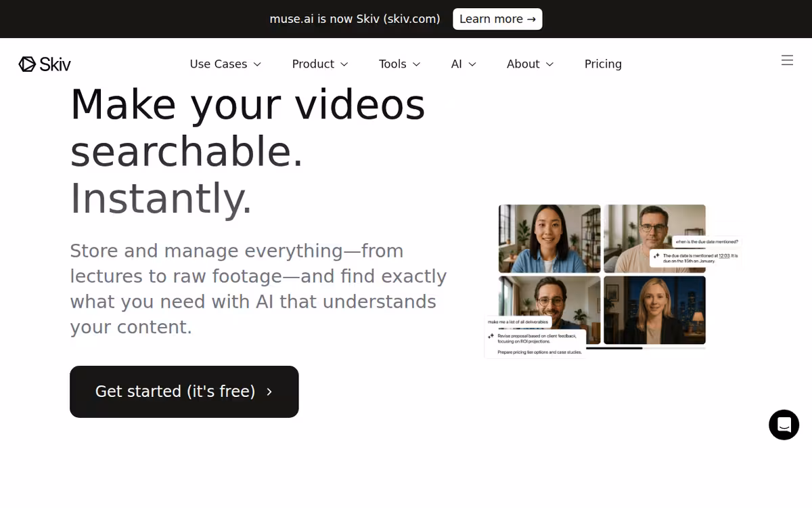This screenshot has height=508, width=812.
Task: Go to the Pricing page
Action: point(603,64)
